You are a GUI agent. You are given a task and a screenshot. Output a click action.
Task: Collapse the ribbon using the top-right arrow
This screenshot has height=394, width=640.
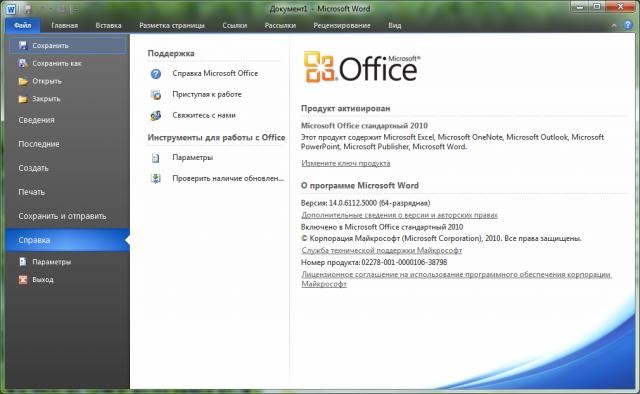(x=613, y=25)
